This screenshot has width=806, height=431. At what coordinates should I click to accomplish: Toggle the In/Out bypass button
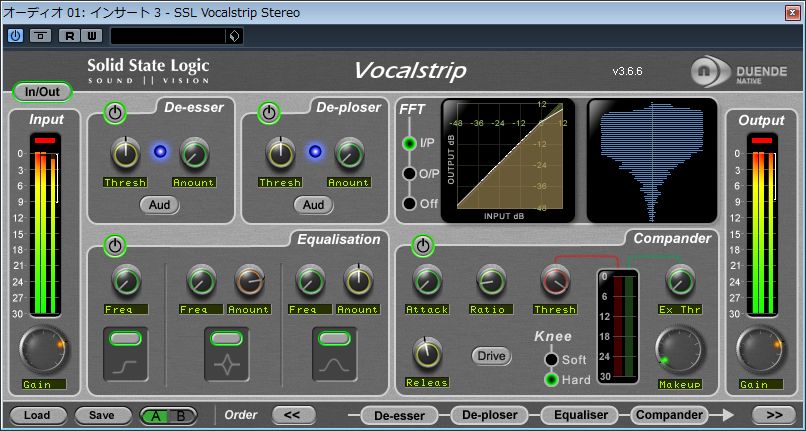click(x=42, y=92)
